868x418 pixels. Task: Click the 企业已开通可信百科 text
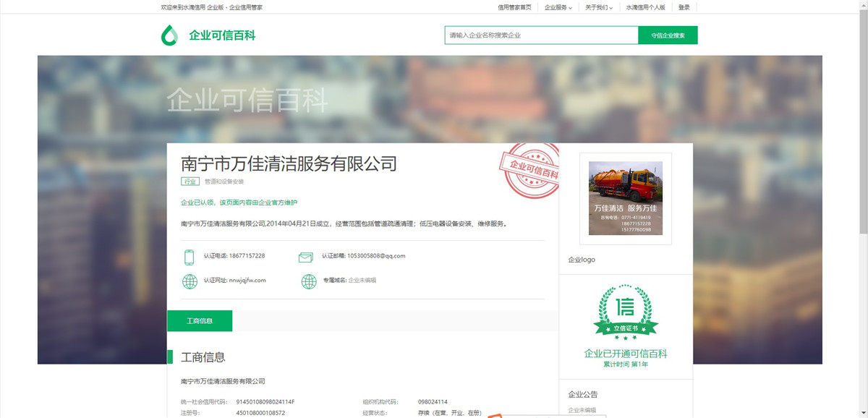pos(626,354)
